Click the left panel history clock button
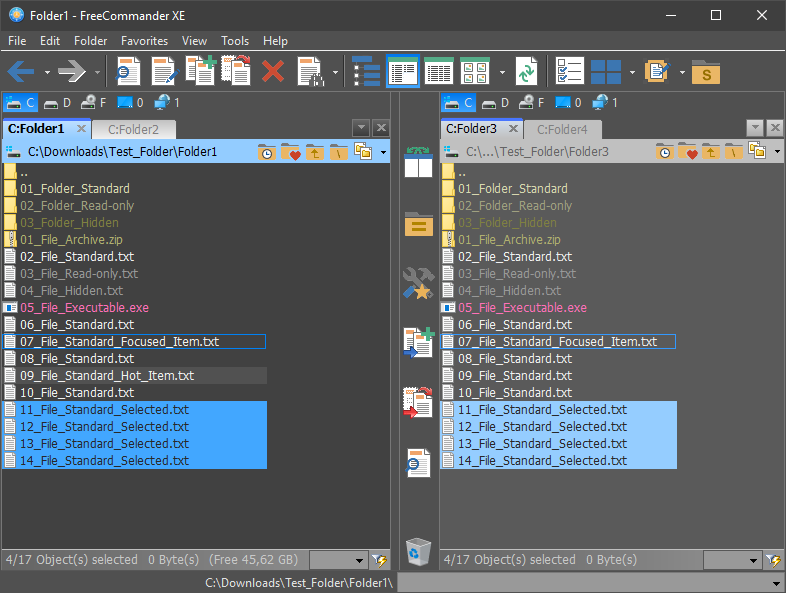Screen dimensions: 786x593 tap(266, 152)
